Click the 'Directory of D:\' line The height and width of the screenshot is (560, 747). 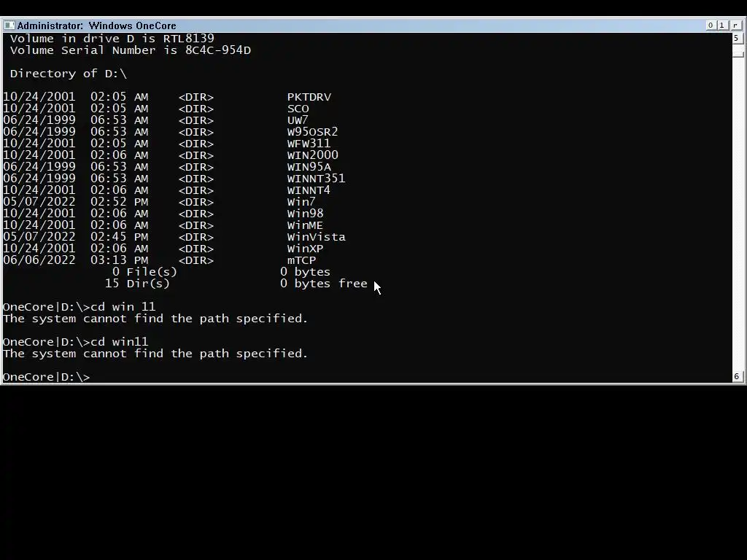click(69, 74)
